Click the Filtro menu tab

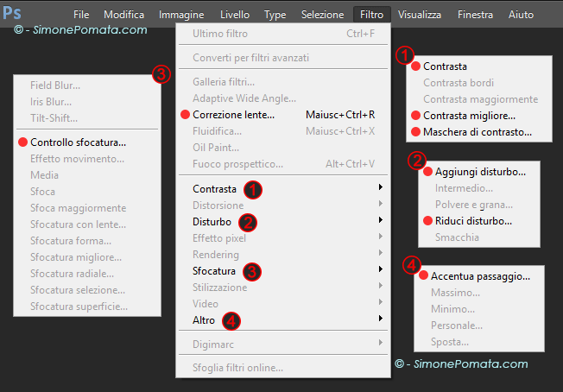pos(371,15)
